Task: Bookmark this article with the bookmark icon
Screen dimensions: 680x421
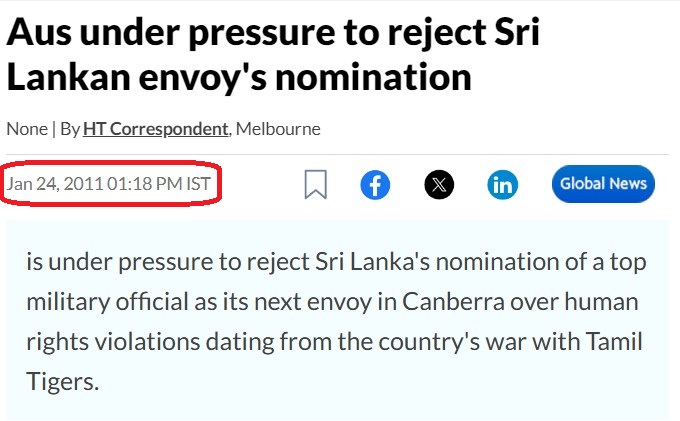Action: pyautogui.click(x=316, y=184)
